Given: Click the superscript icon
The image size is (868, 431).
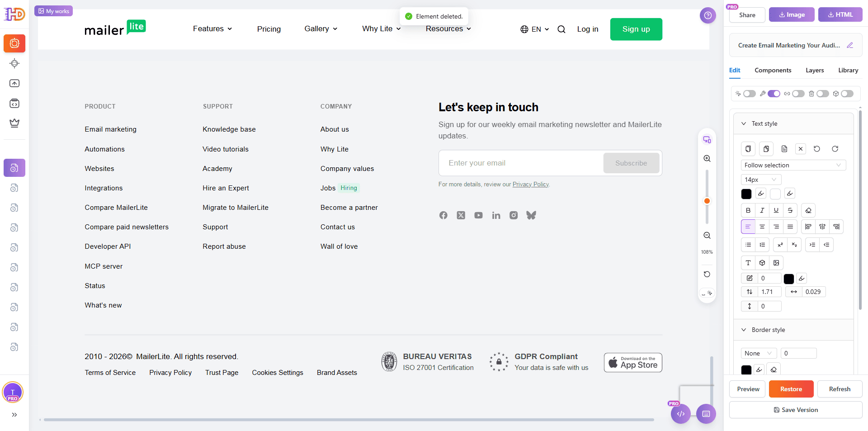Looking at the screenshot, I should (780, 245).
